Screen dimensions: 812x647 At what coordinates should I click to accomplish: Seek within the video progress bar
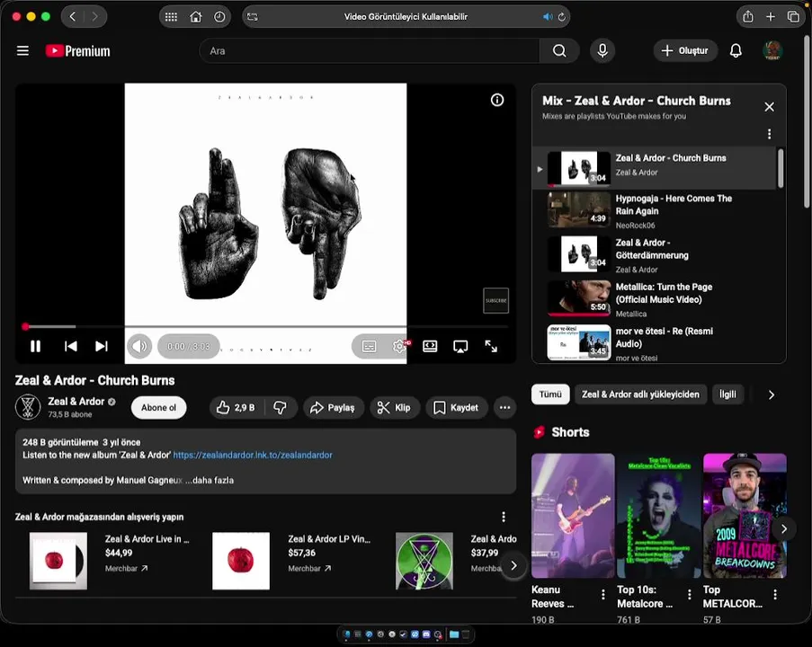(265, 326)
